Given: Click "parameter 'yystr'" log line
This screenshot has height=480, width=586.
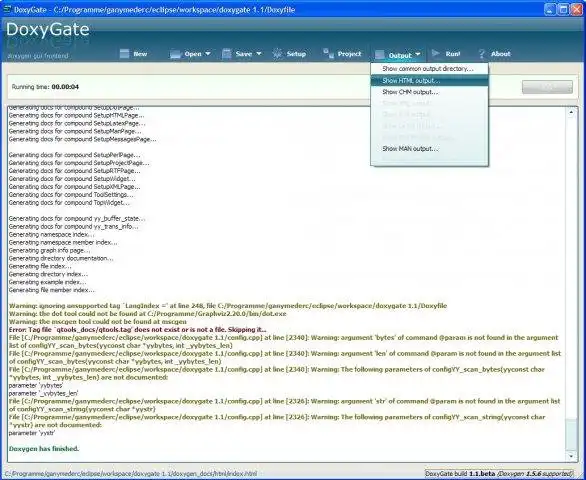Looking at the screenshot, I should (x=32, y=433).
